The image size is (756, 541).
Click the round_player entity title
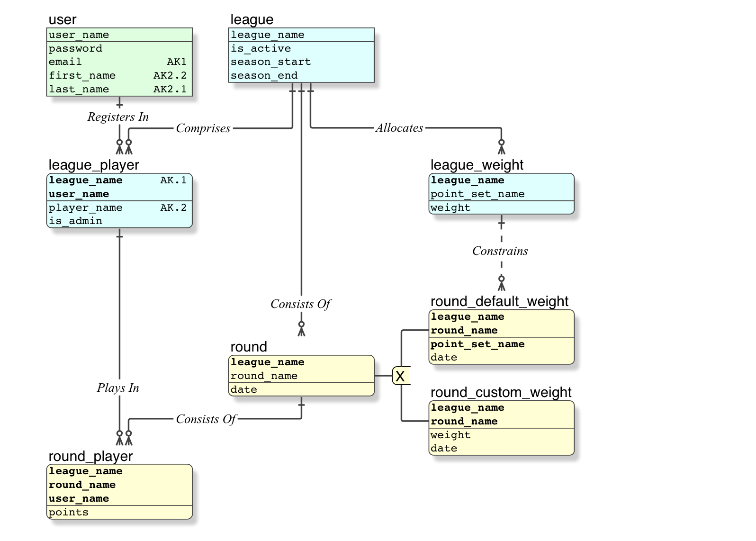click(90, 456)
